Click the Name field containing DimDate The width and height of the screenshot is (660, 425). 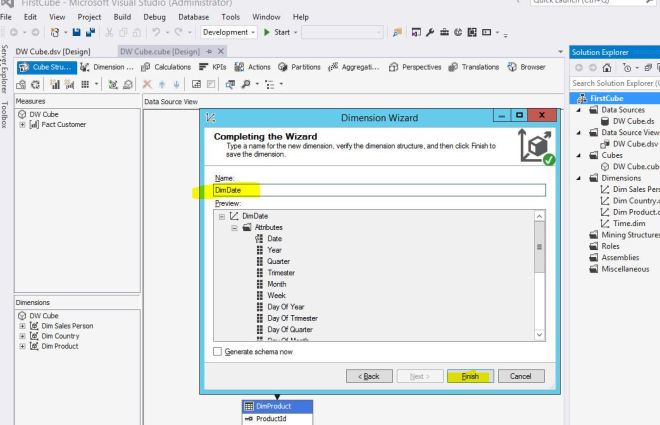tap(380, 190)
